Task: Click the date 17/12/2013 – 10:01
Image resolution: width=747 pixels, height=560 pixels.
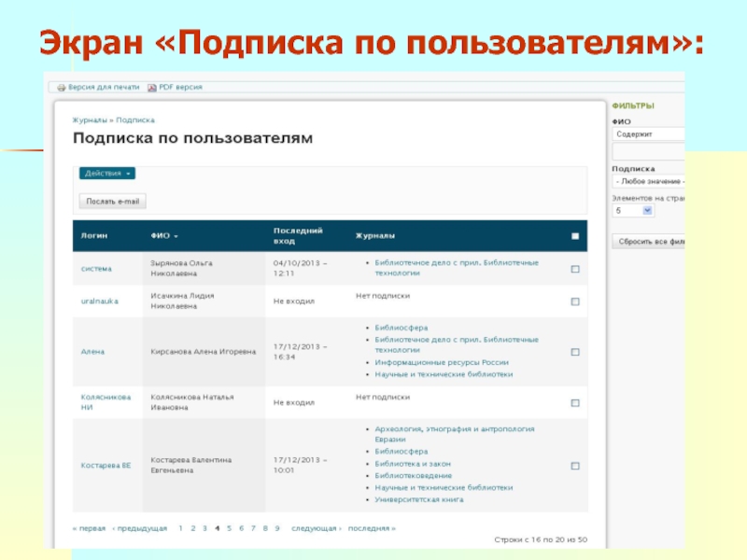Action: tap(300, 465)
